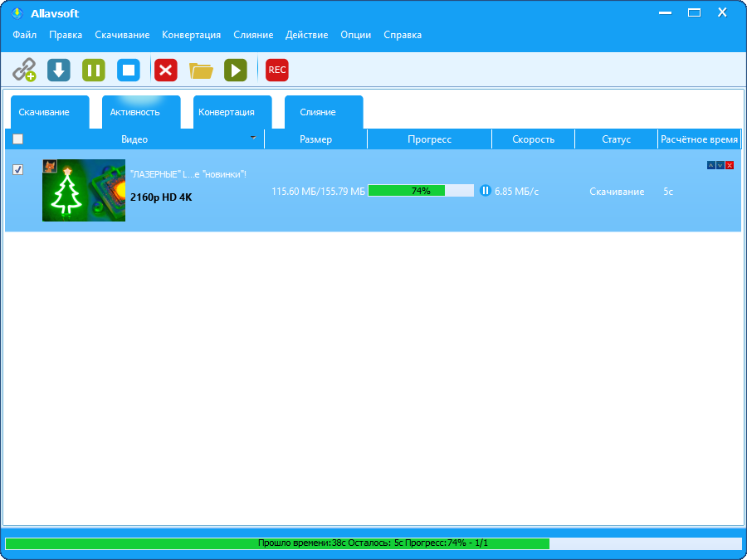Click the size "115.60 МБ/155.79 МБ"
Viewport: 747px width, 560px height.
[318, 192]
